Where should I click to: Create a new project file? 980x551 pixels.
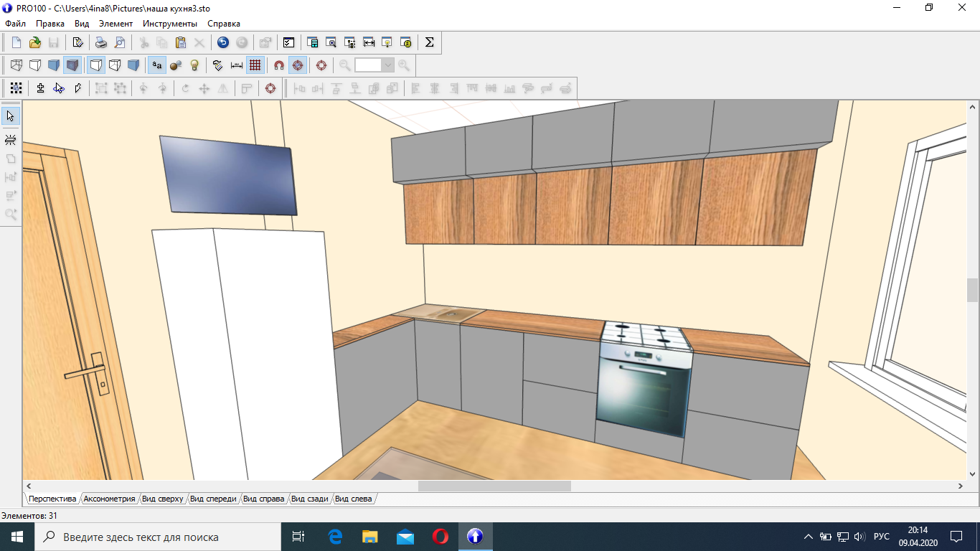point(17,42)
